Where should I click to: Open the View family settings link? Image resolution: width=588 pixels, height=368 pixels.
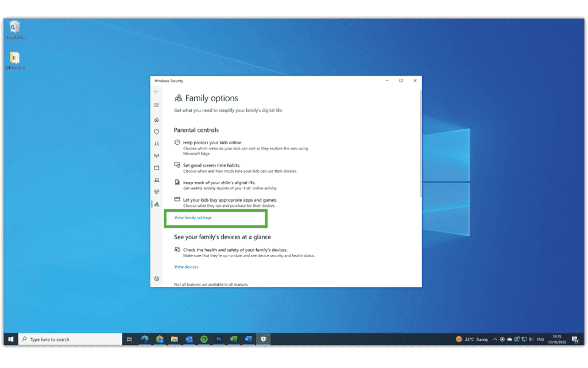(194, 218)
